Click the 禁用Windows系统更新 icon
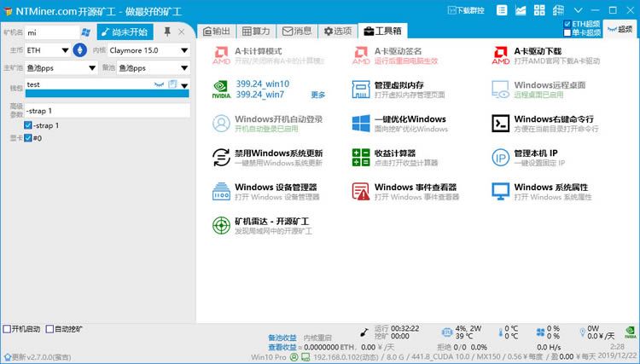Image resolution: width=640 pixels, height=364 pixels. click(x=221, y=158)
